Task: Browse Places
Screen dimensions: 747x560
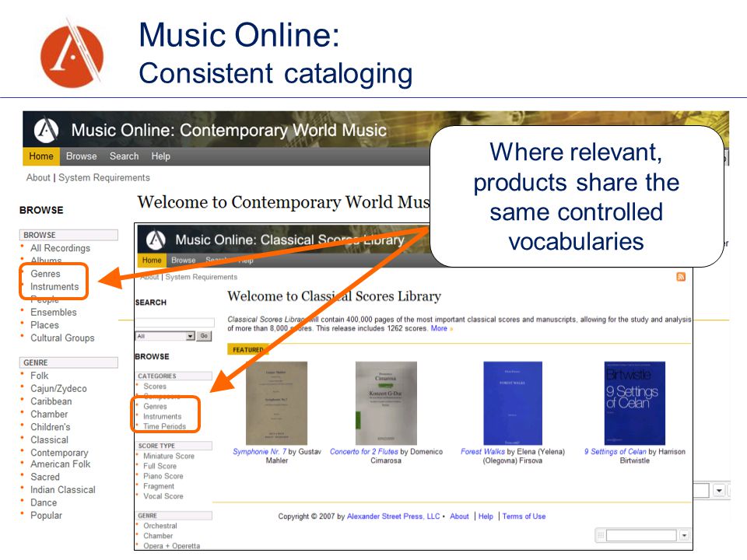Action: [45, 325]
